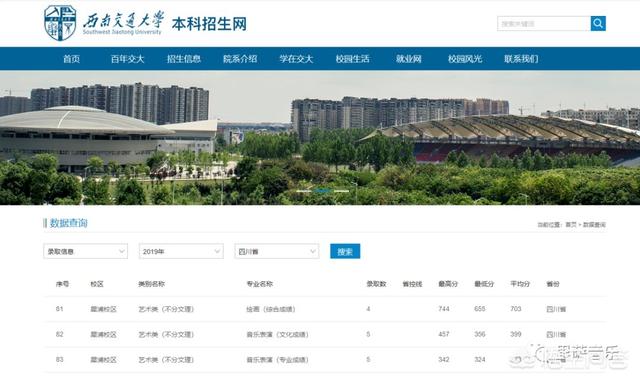This screenshot has height=381, width=640.
Task: Expand the 录取信息 query type dropdown
Action: [85, 251]
